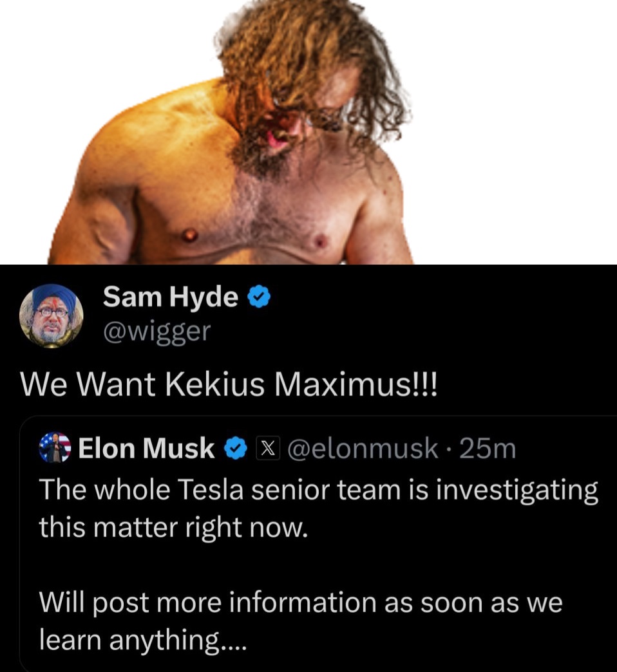Open the @elonmusk handle link
This screenshot has width=617, height=672.
pos(363,449)
